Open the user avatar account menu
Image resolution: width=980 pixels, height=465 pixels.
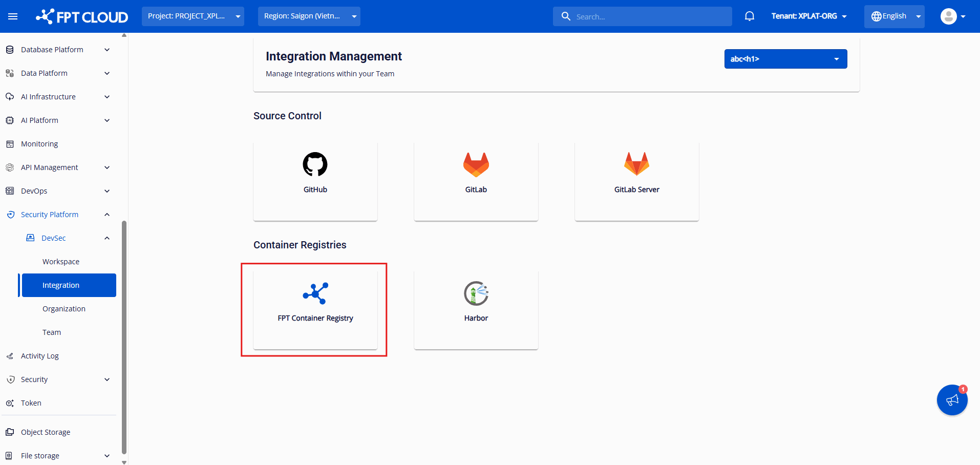tap(953, 16)
